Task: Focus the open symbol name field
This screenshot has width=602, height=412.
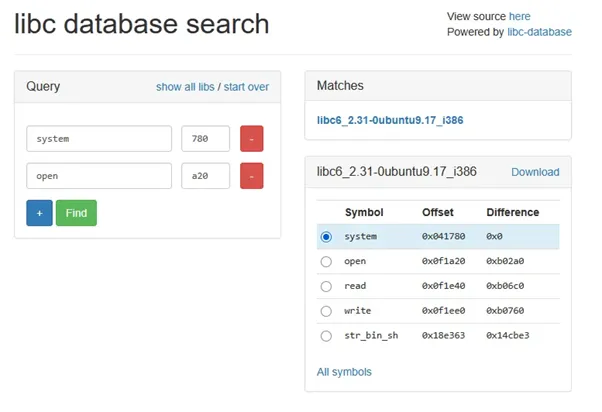Action: [x=99, y=176]
